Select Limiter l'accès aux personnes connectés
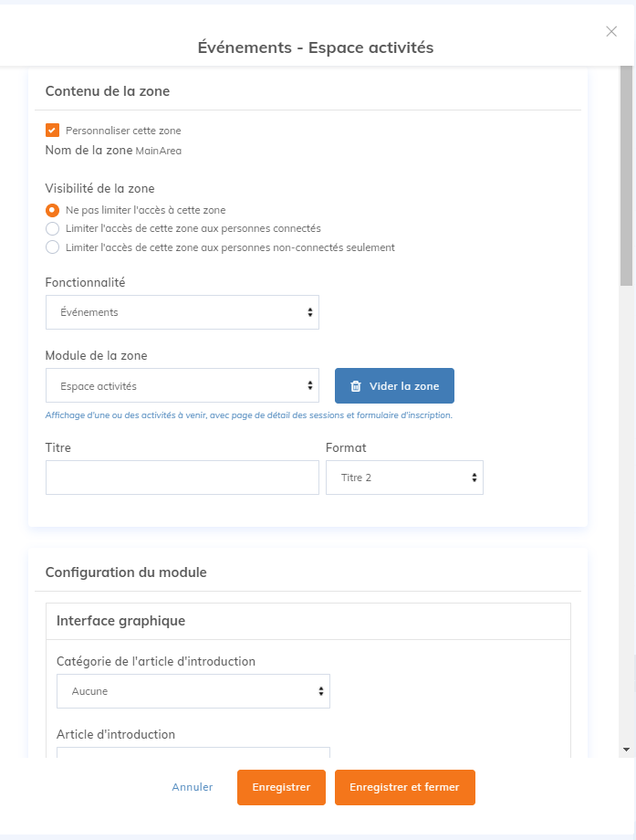 [x=53, y=228]
